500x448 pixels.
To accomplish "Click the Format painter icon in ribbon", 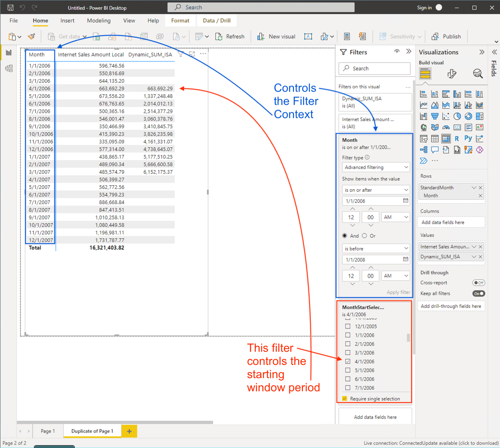I will point(32,36).
